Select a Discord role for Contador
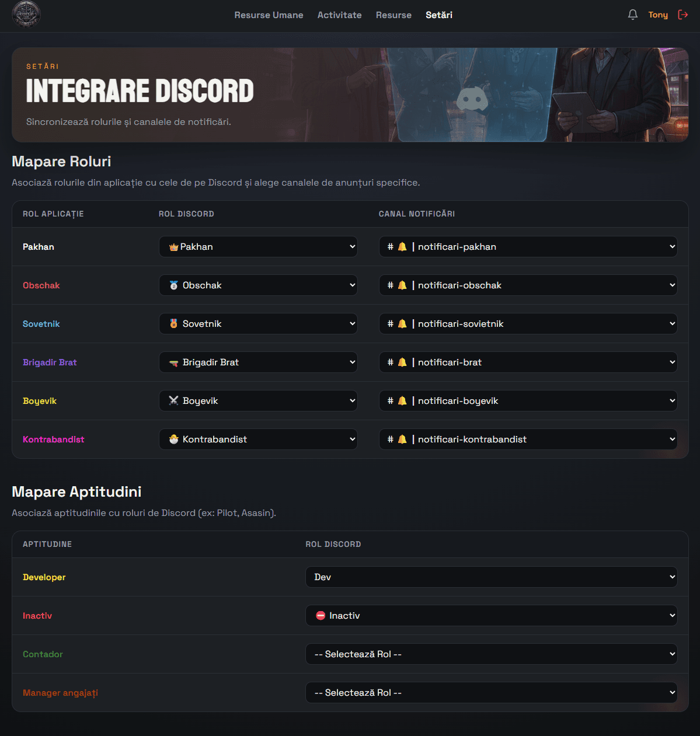Viewport: 700px width, 736px height. pos(492,654)
